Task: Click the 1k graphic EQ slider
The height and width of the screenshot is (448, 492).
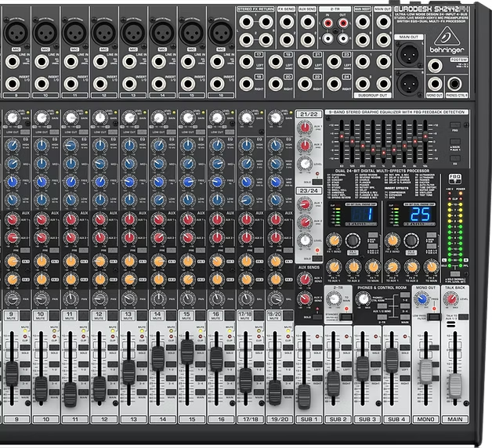Action: tap(383, 153)
